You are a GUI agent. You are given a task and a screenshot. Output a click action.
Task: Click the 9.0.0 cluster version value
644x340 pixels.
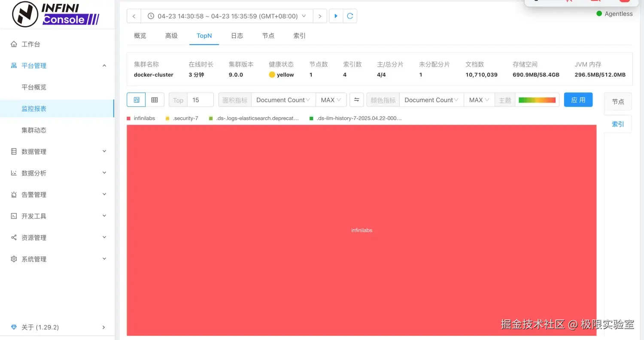coord(236,75)
